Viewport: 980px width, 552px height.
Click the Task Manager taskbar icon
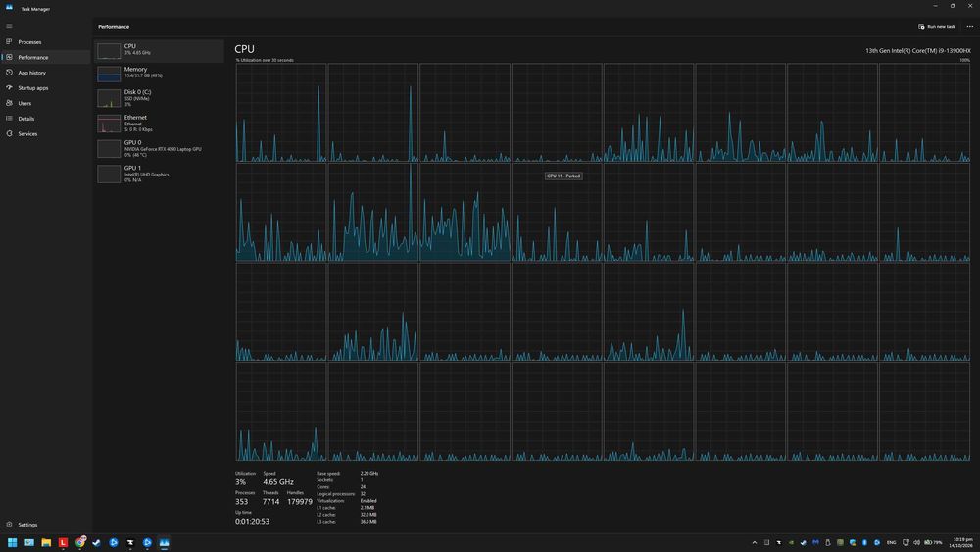[x=164, y=542]
